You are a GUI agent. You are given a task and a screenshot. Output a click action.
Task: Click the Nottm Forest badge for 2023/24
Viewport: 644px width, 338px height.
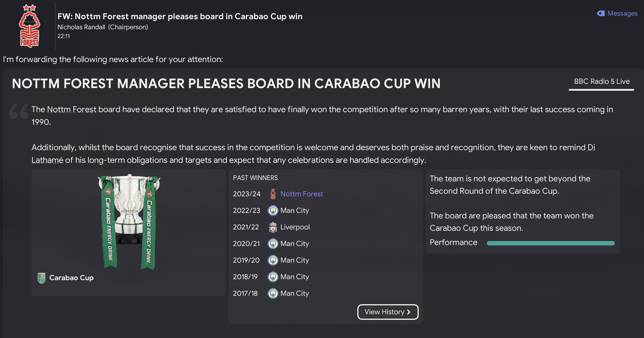pos(273,194)
